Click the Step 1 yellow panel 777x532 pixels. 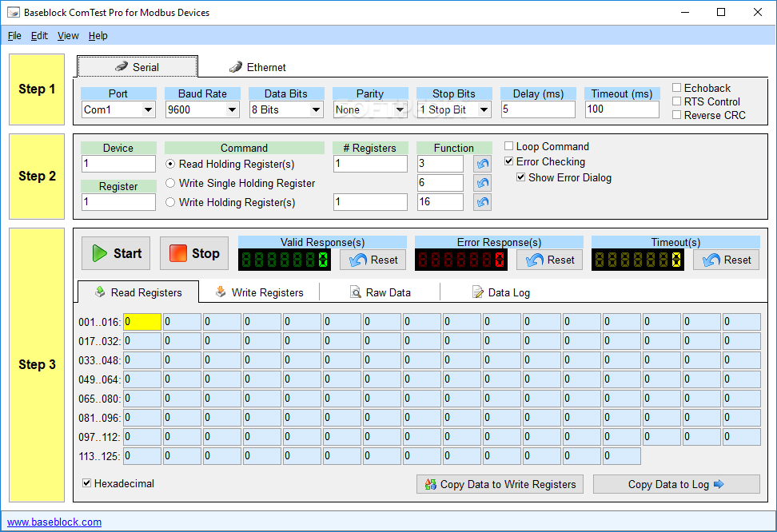click(x=37, y=89)
